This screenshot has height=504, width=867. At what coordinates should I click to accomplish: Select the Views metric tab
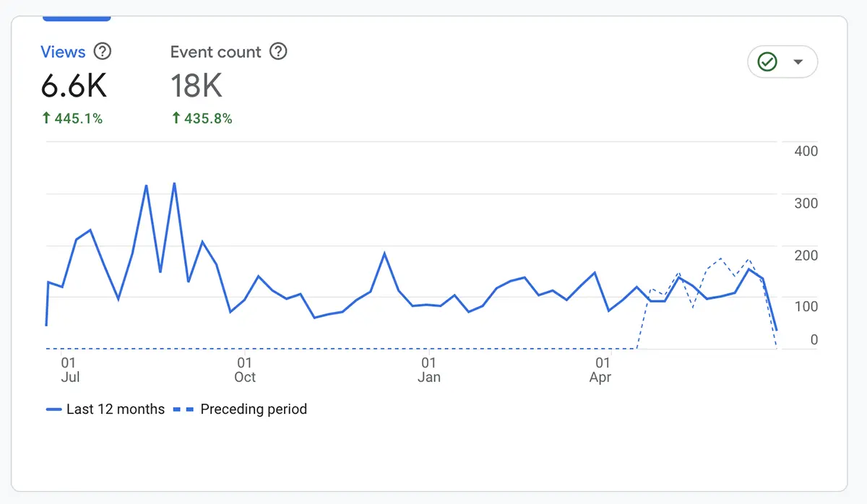click(x=63, y=51)
